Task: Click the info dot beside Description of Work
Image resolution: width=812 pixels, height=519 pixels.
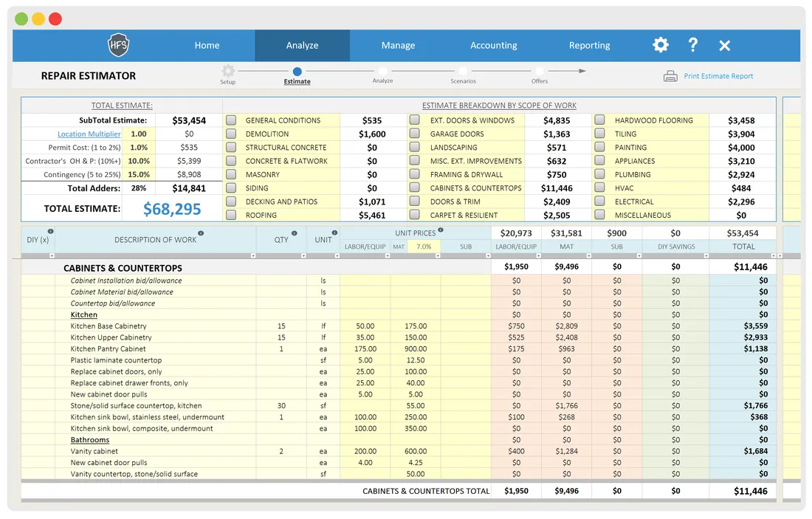Action: click(201, 233)
